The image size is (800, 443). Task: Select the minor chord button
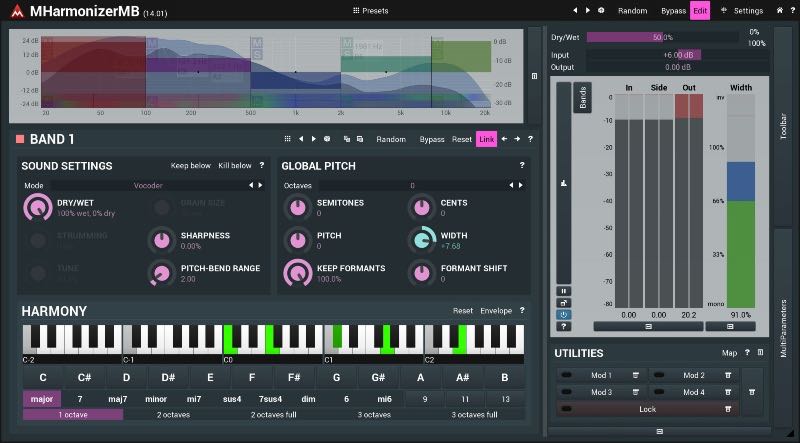coord(156,398)
